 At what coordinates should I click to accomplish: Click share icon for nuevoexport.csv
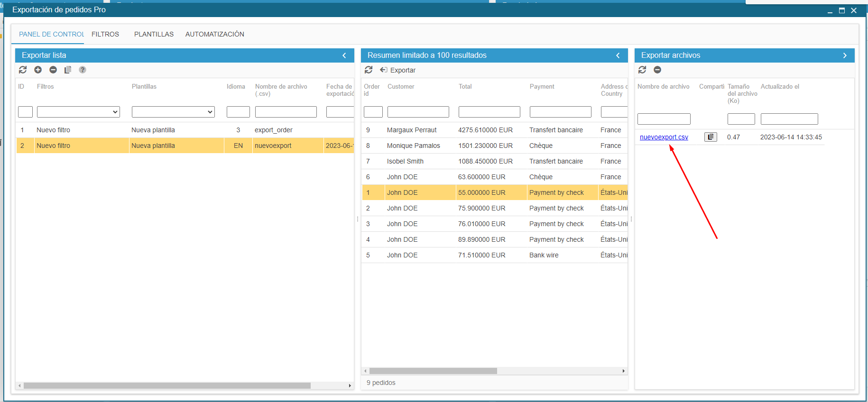[x=711, y=137]
